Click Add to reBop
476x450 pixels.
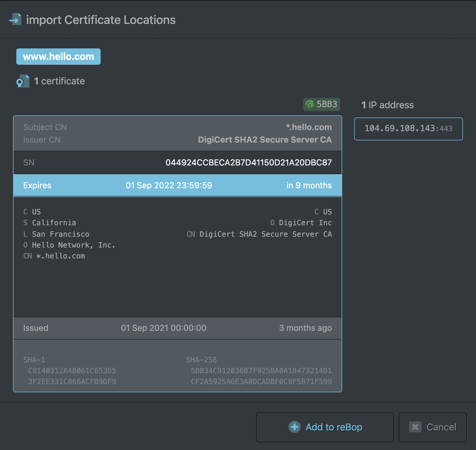point(325,427)
